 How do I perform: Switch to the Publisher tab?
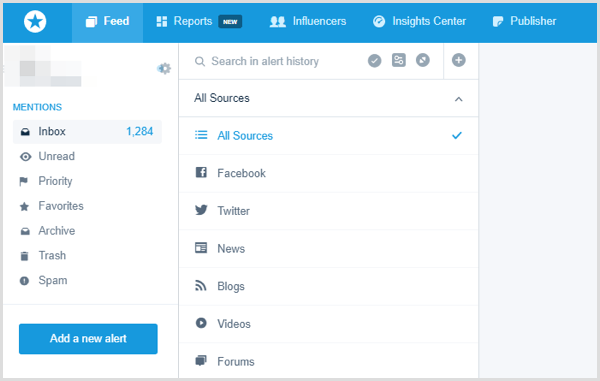coord(524,21)
